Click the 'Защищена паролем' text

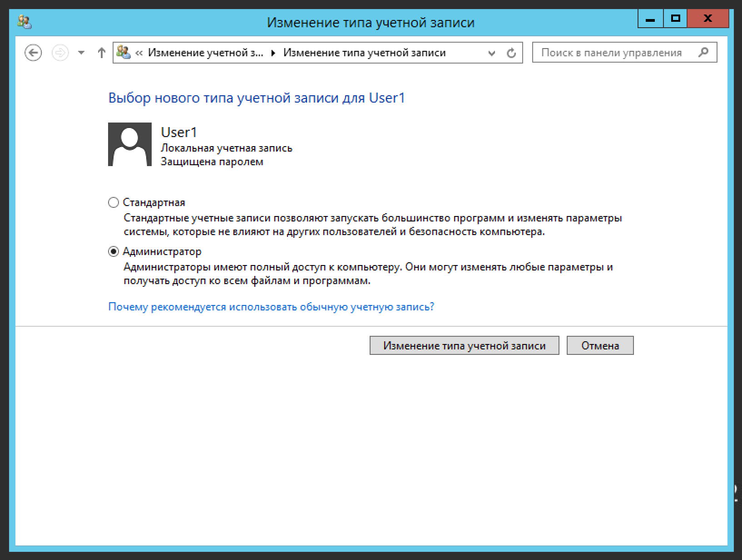(212, 162)
